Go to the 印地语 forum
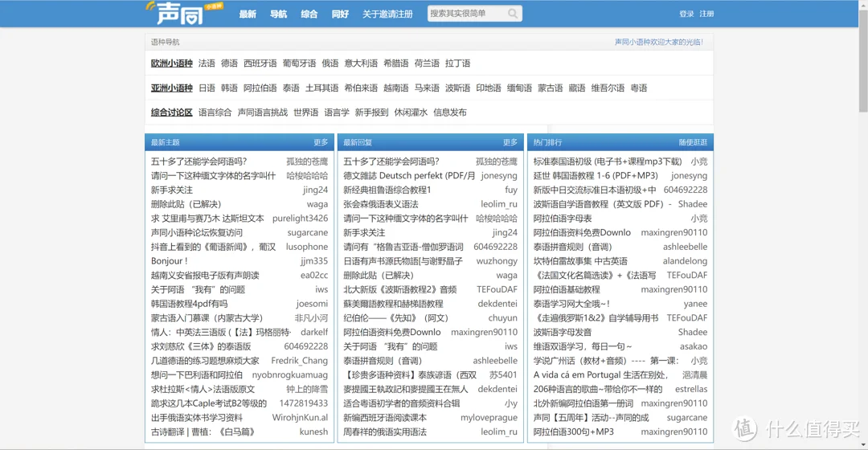 [x=489, y=88]
